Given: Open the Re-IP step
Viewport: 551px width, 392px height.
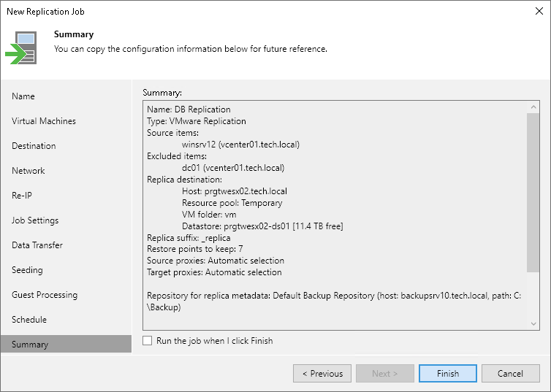Looking at the screenshot, I should pyautogui.click(x=22, y=196).
